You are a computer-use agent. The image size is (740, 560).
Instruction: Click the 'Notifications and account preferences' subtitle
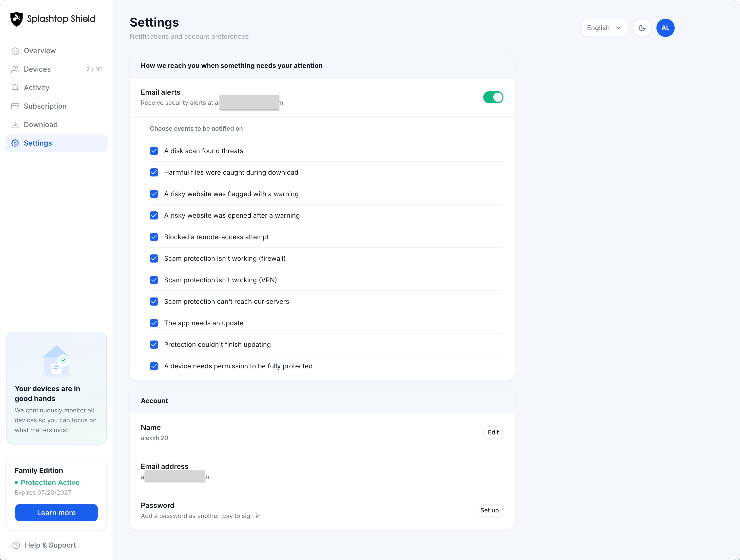189,36
